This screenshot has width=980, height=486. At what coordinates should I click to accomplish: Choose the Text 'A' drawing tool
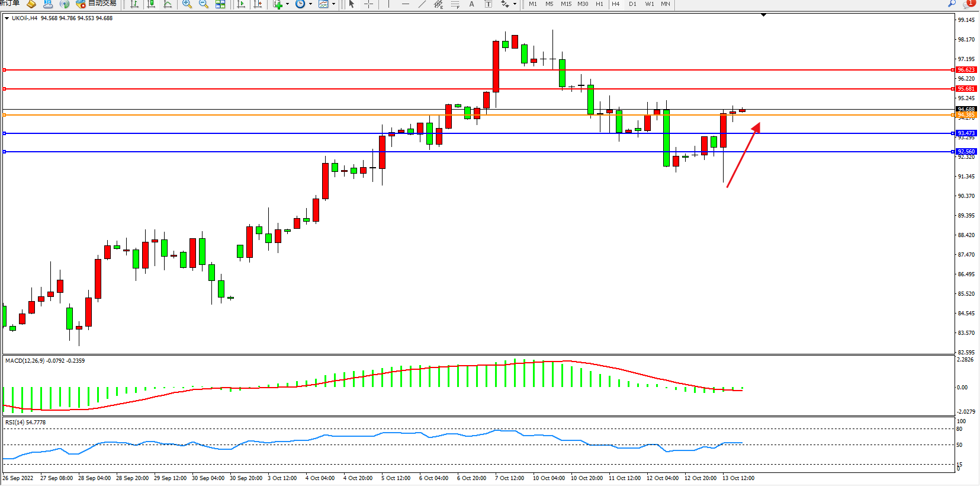471,4
